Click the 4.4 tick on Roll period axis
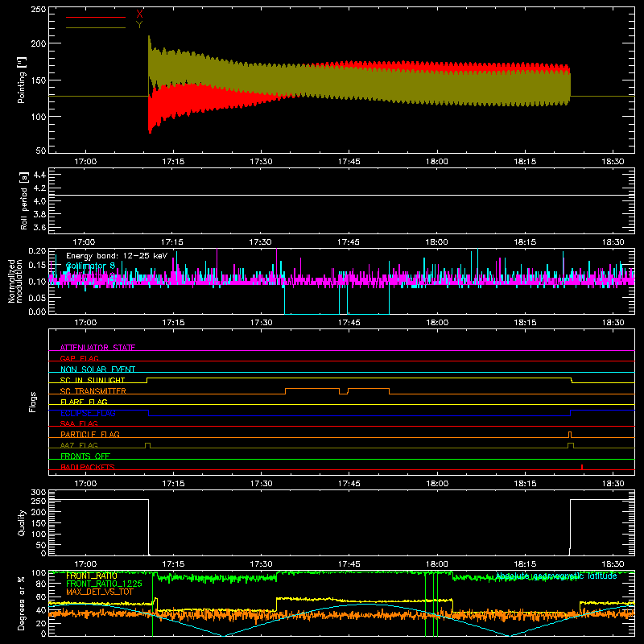Viewport: 644px width, 644px height. [x=39, y=175]
